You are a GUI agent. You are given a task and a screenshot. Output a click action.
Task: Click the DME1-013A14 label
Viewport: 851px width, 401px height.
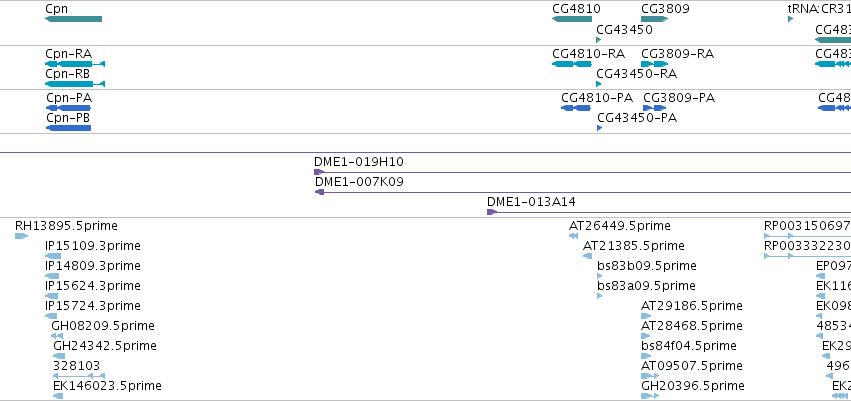point(531,202)
